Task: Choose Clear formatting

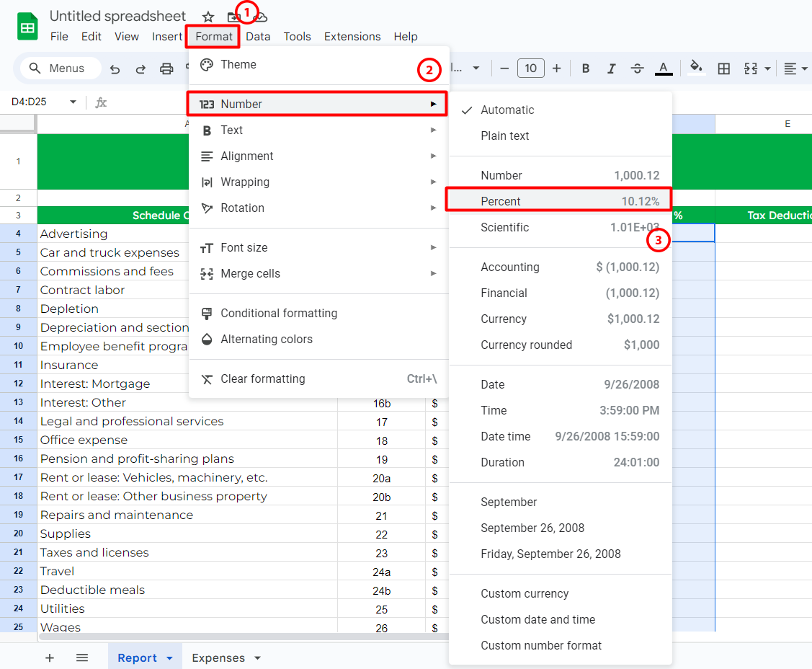Action: pos(318,379)
